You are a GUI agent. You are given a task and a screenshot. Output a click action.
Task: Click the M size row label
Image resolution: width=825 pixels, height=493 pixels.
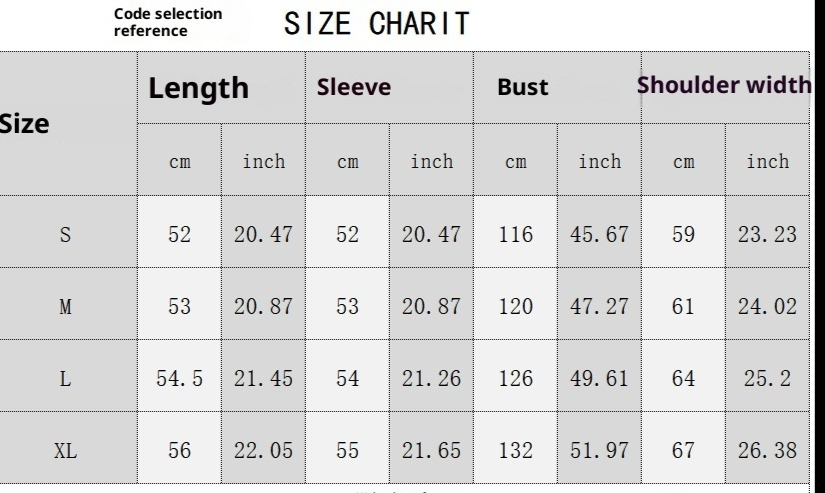[x=65, y=308]
